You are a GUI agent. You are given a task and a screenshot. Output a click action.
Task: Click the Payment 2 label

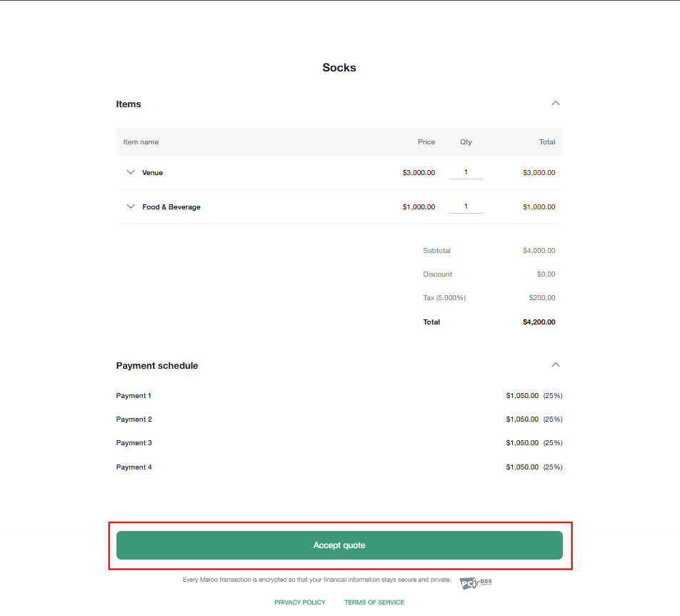pyautogui.click(x=134, y=419)
